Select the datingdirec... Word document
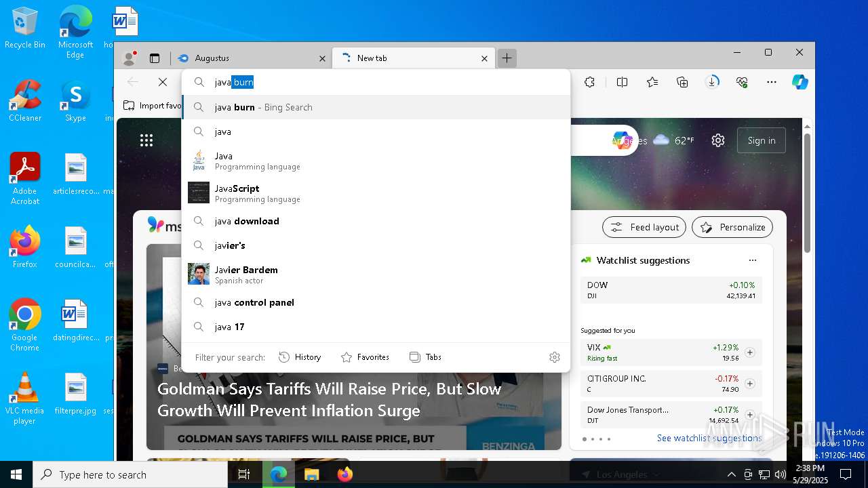 75,321
